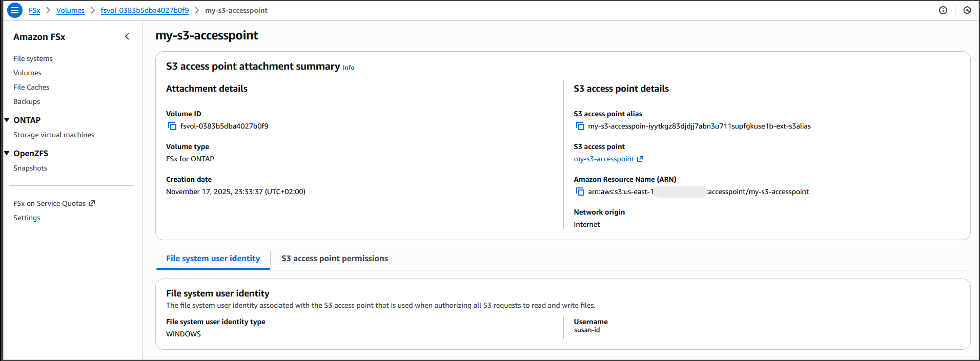Select the File system user identity tab
The height and width of the screenshot is (361, 980).
[x=213, y=259]
